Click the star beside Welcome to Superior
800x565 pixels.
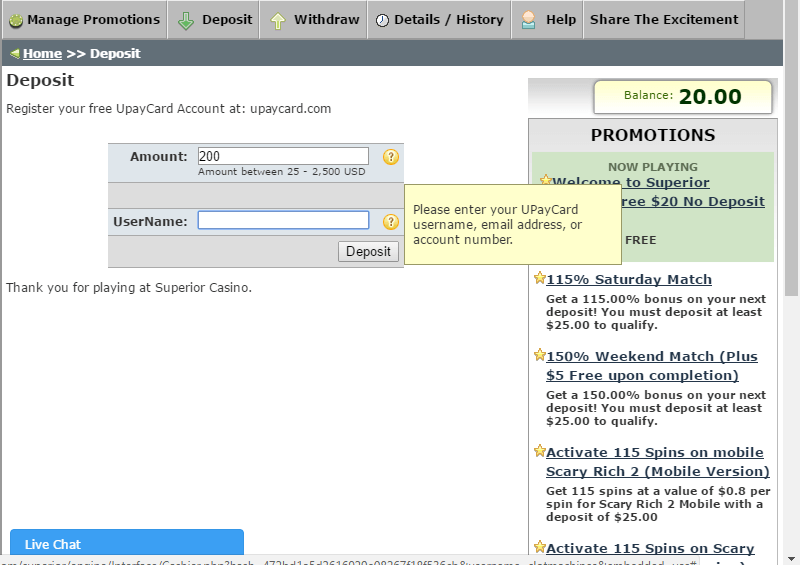(546, 179)
